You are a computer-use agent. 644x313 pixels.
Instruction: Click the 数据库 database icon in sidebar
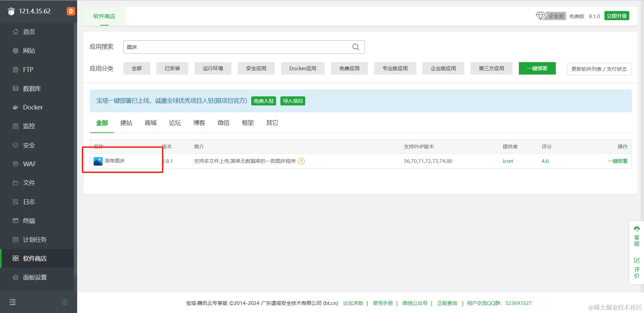coord(15,88)
